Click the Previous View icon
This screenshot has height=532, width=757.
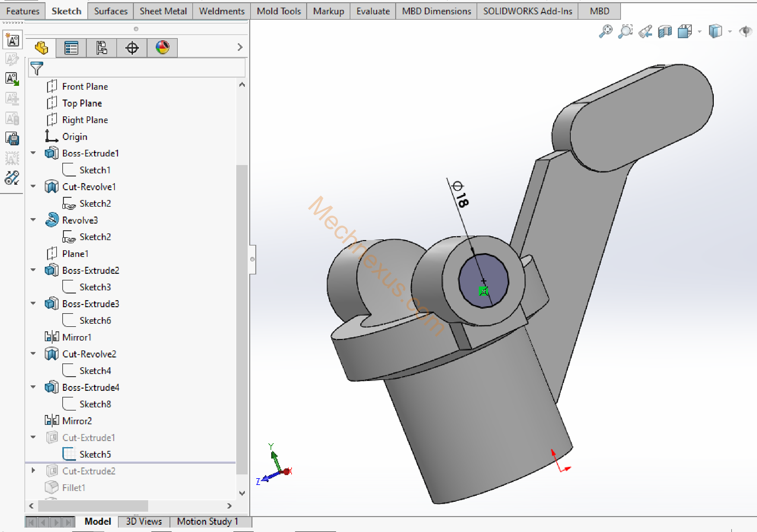[x=645, y=32]
